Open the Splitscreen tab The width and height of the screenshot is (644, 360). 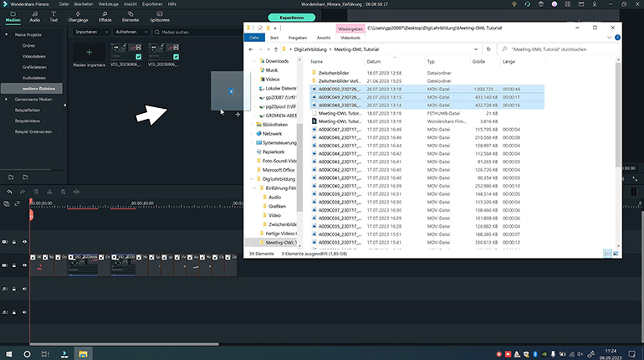click(160, 17)
